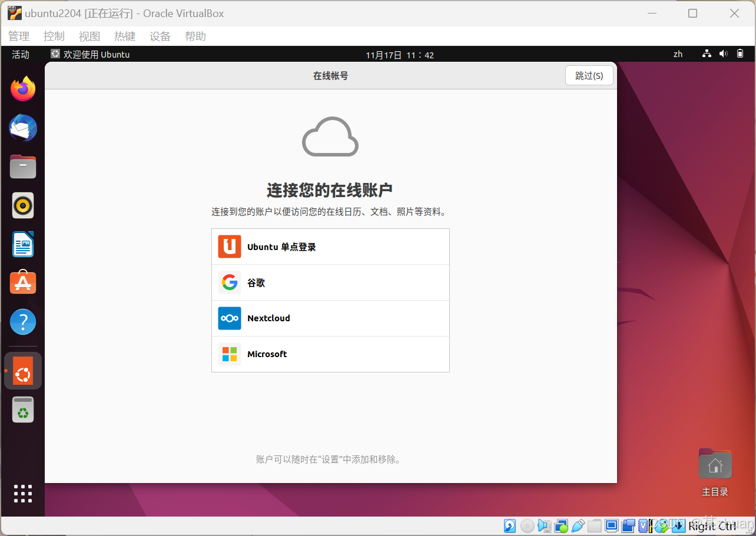Launch LibreOffice Writer from the dock
The image size is (756, 536).
(23, 244)
